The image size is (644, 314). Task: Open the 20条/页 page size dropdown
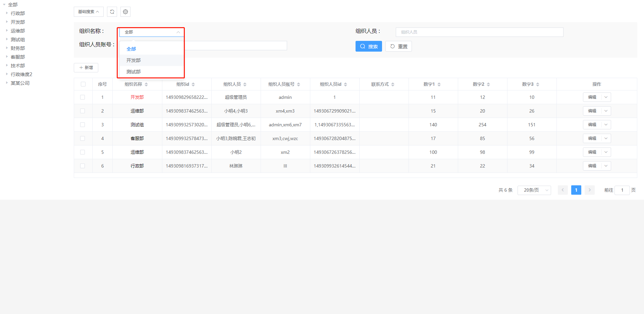click(x=534, y=190)
